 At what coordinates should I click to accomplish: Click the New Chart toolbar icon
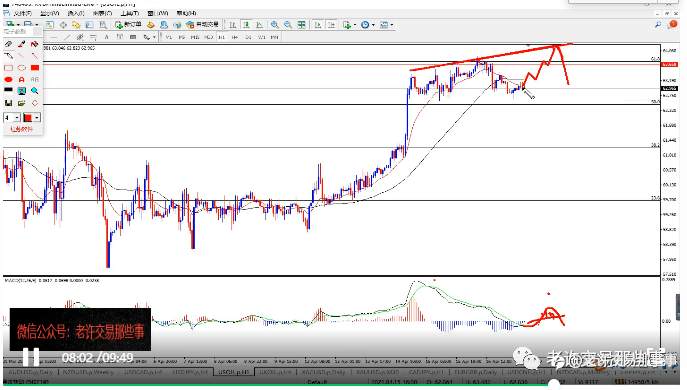click(11, 25)
